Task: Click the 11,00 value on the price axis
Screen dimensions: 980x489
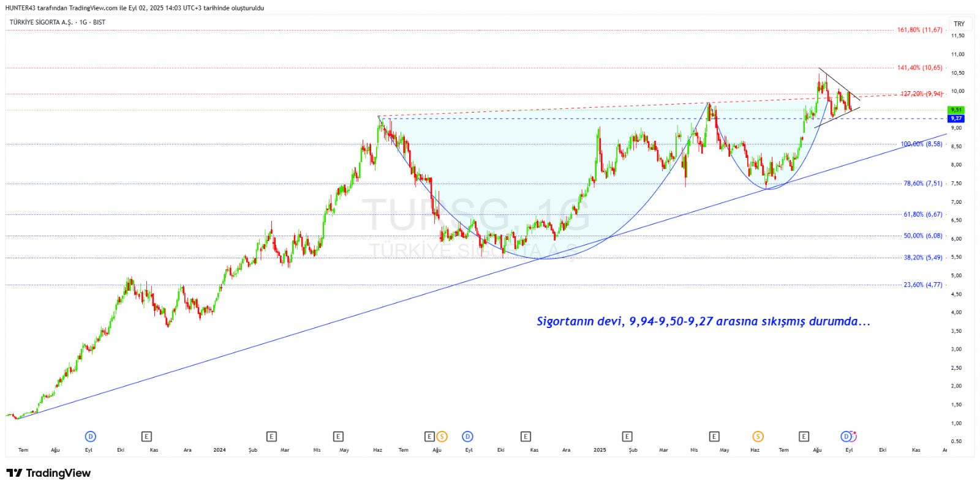Action: [957, 54]
